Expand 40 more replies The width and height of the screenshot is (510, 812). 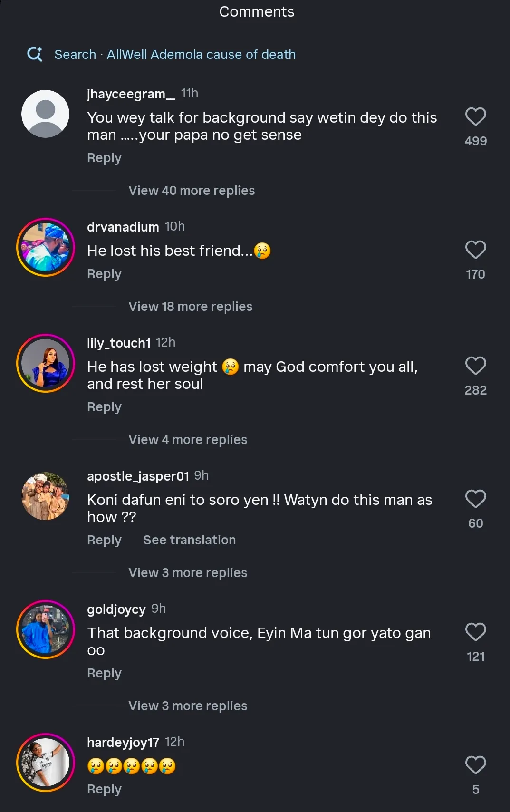(x=192, y=191)
